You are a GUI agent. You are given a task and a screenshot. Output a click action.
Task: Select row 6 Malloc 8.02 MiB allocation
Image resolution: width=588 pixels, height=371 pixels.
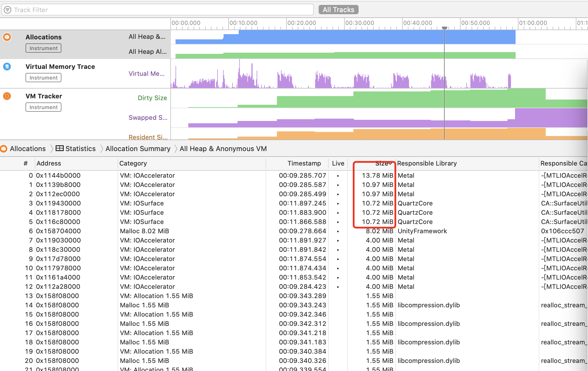click(x=144, y=231)
